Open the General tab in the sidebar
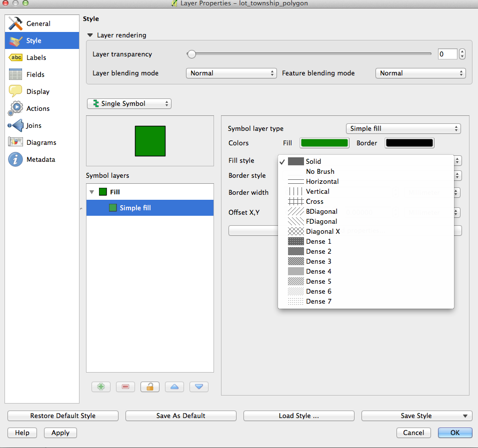Viewport: 478px width, 448px height. click(38, 23)
